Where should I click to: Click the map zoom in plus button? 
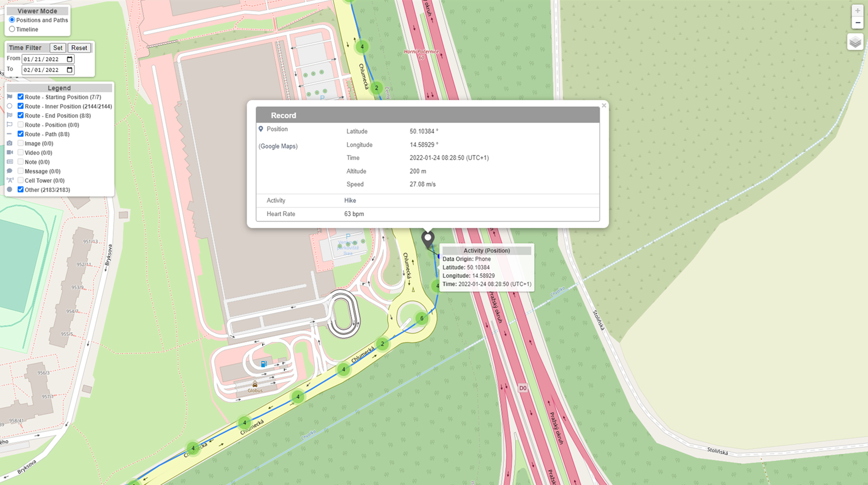click(857, 11)
